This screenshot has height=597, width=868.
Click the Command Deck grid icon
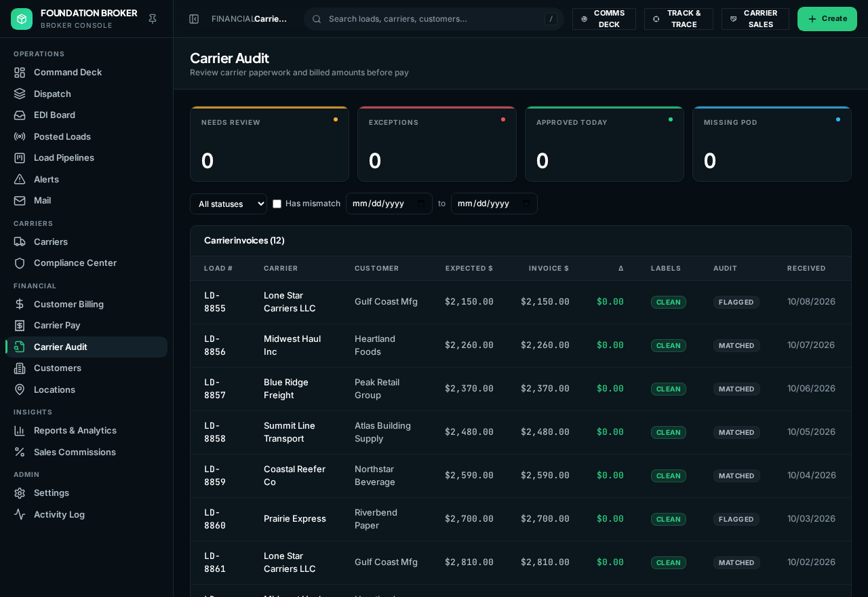20,72
